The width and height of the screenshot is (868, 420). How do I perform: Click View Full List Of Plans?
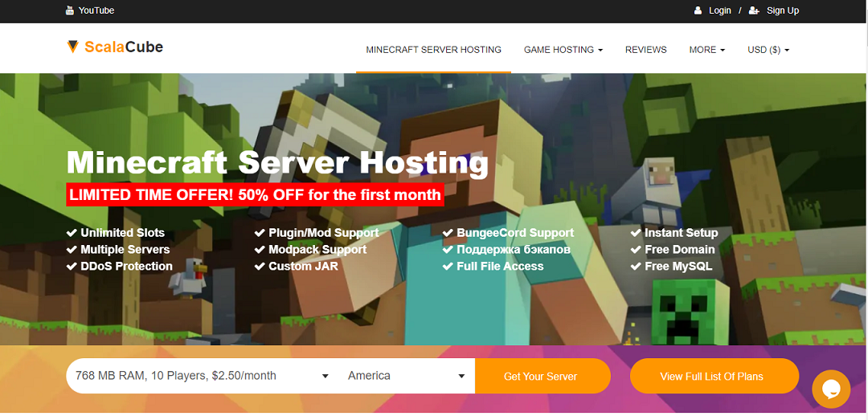point(714,377)
